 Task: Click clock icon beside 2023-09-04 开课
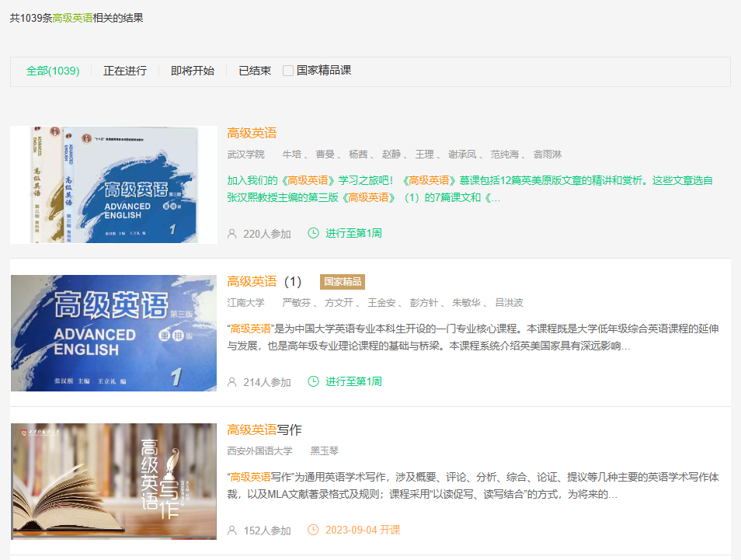coord(314,530)
